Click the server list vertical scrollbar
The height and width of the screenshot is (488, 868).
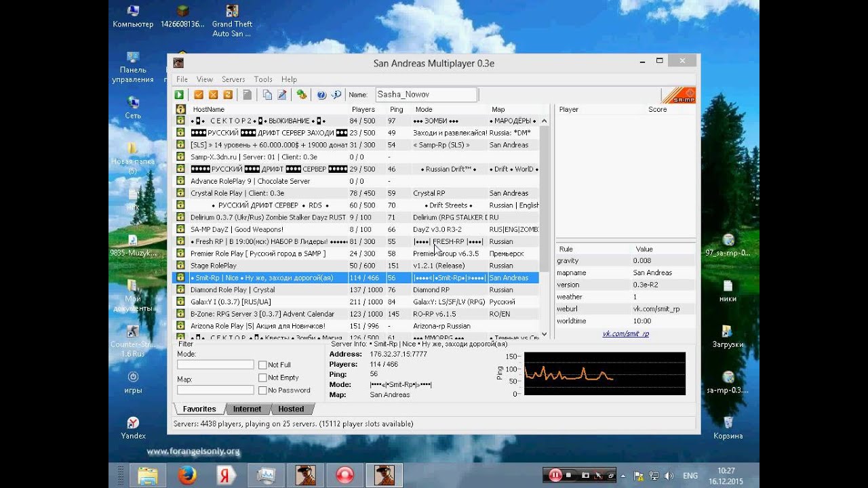tap(544, 227)
